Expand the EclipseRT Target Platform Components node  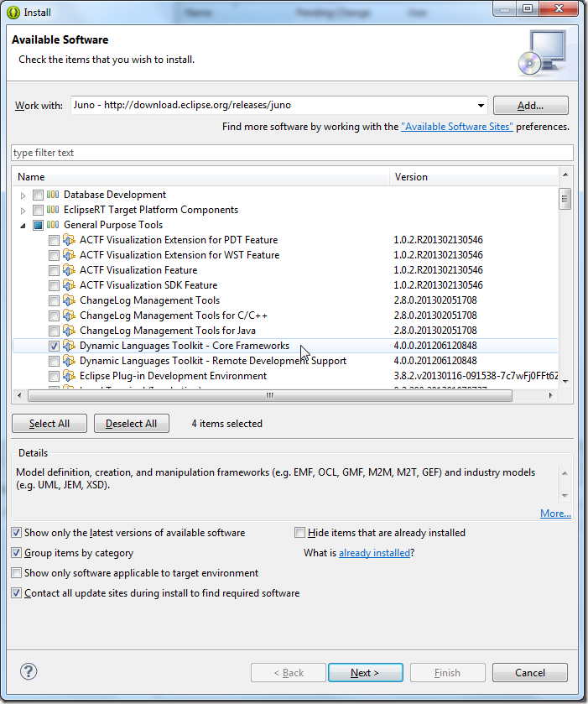pyautogui.click(x=23, y=211)
